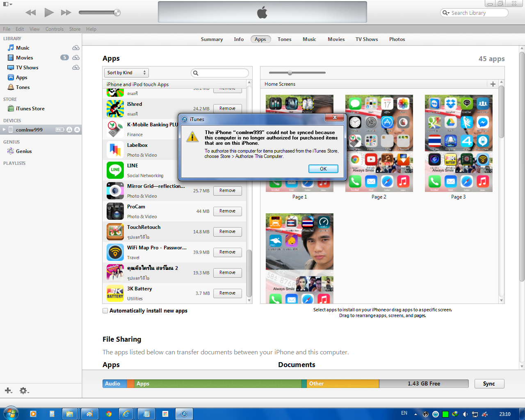Click the iCloud download icon next to TV Shows

tap(76, 67)
